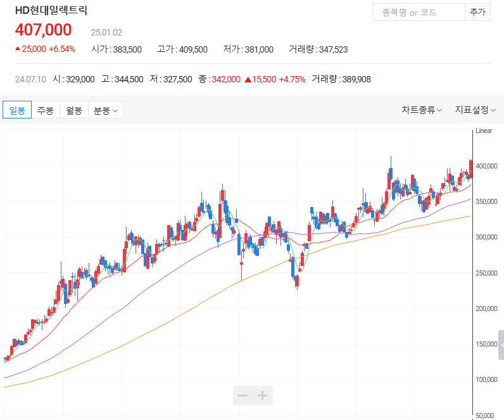Expand the 차트종류 chart type menu
The height and width of the screenshot is (420, 504).
(422, 110)
